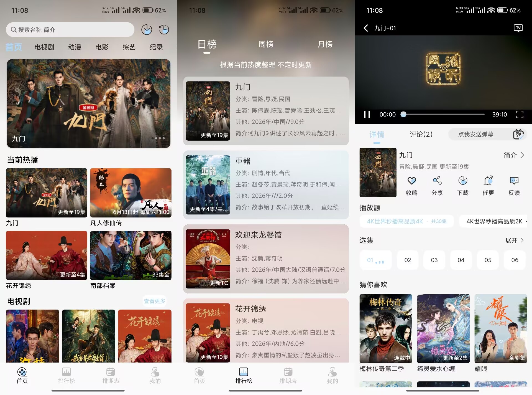Download episode via 下载 icon
Image resolution: width=532 pixels, height=395 pixels.
pyautogui.click(x=463, y=181)
